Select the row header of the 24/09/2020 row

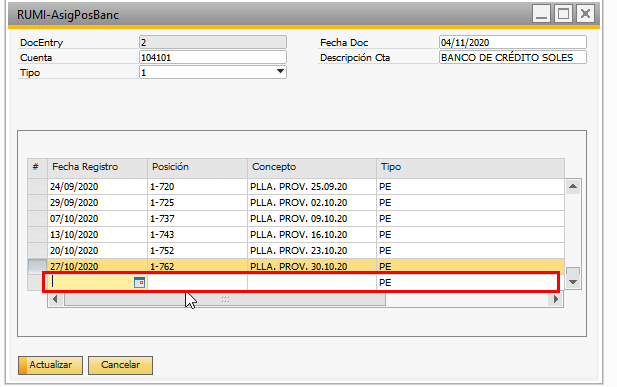pyautogui.click(x=37, y=187)
